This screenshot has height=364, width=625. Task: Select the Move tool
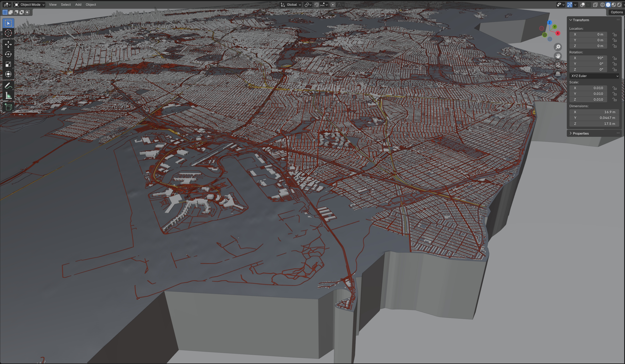[x=8, y=44]
